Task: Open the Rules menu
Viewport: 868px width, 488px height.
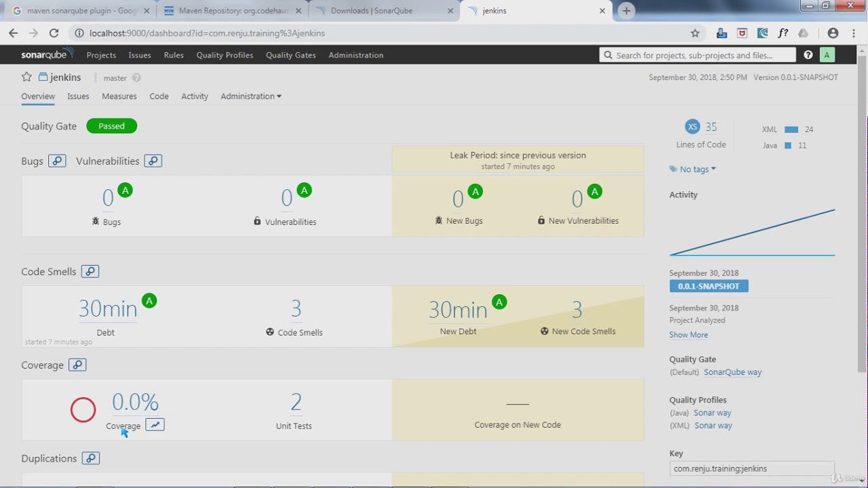Action: tap(174, 55)
